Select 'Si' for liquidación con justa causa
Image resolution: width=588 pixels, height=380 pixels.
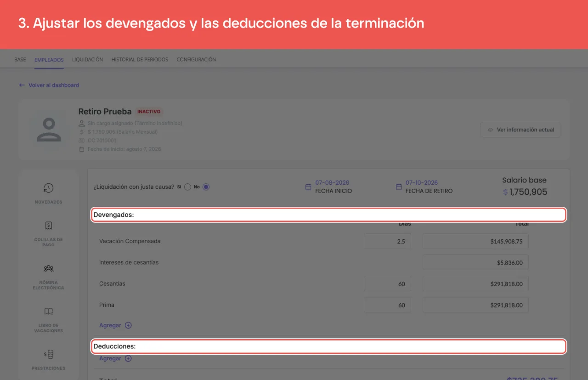pyautogui.click(x=187, y=187)
